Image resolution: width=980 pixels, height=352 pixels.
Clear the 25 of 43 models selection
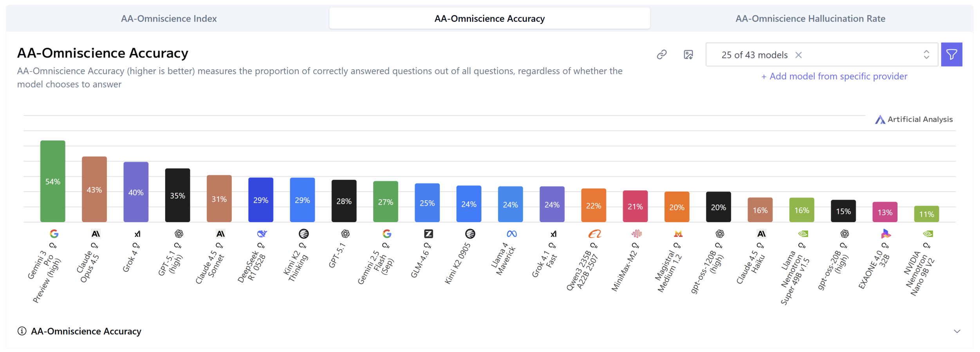[799, 55]
